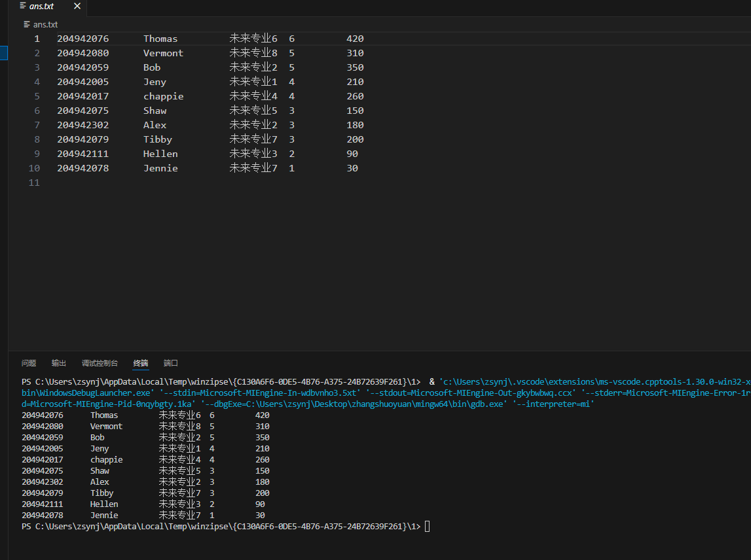The height and width of the screenshot is (560, 751).
Task: Click value 180 in editor
Action: [x=355, y=125]
